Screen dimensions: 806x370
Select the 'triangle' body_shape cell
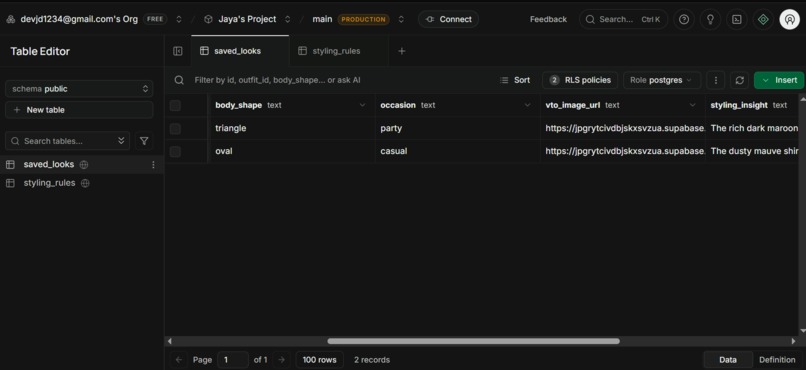pos(292,128)
